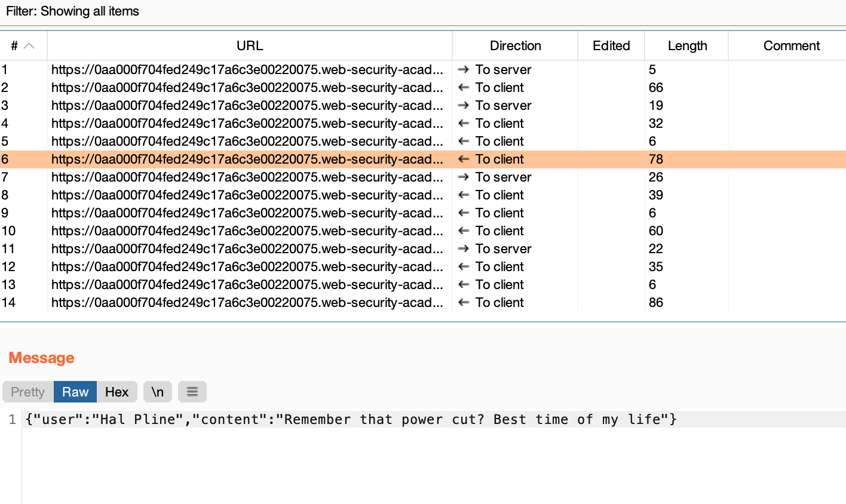Screen dimensions: 846x504
Task: Select message row 3 with length 19
Action: (423, 106)
